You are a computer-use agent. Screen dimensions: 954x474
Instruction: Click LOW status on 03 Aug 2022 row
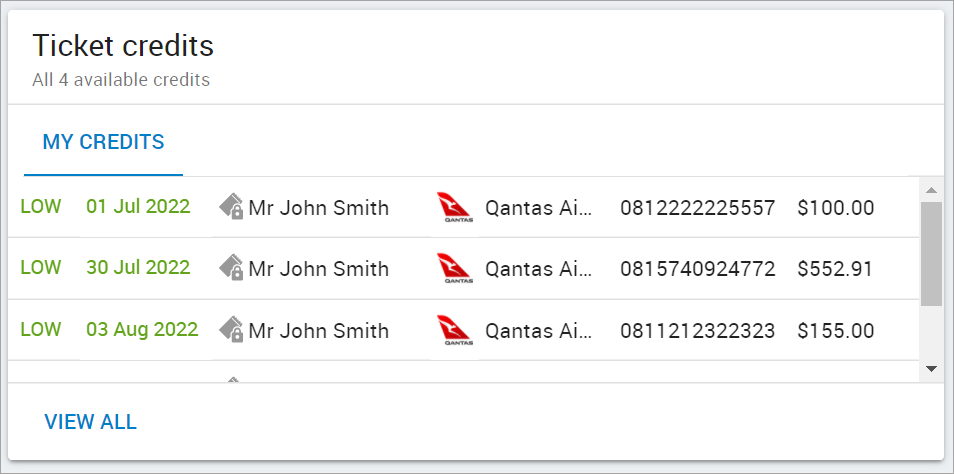pyautogui.click(x=41, y=329)
